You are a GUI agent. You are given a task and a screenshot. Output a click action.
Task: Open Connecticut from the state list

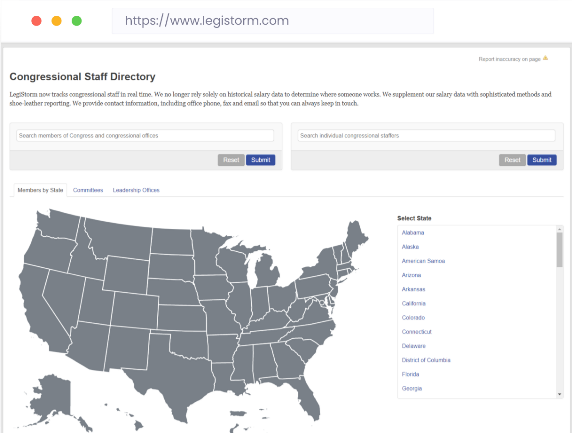click(417, 332)
